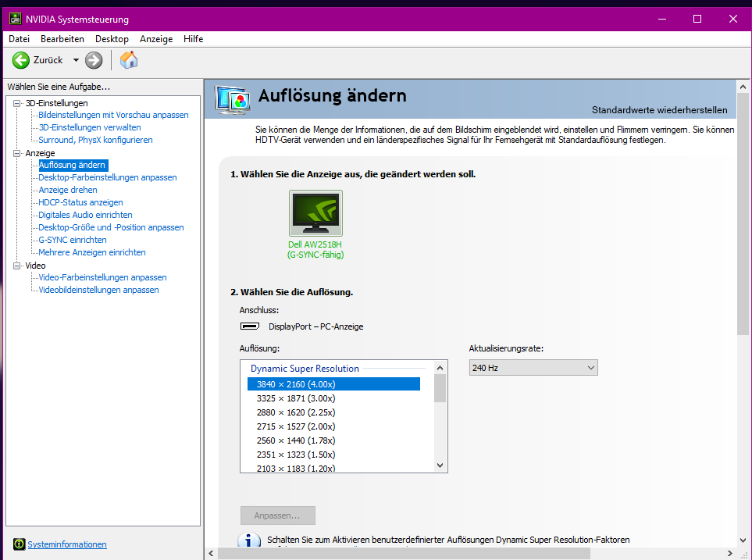
Task: Minimize the NVIDIA Systemsteuerung window
Action: (662, 19)
